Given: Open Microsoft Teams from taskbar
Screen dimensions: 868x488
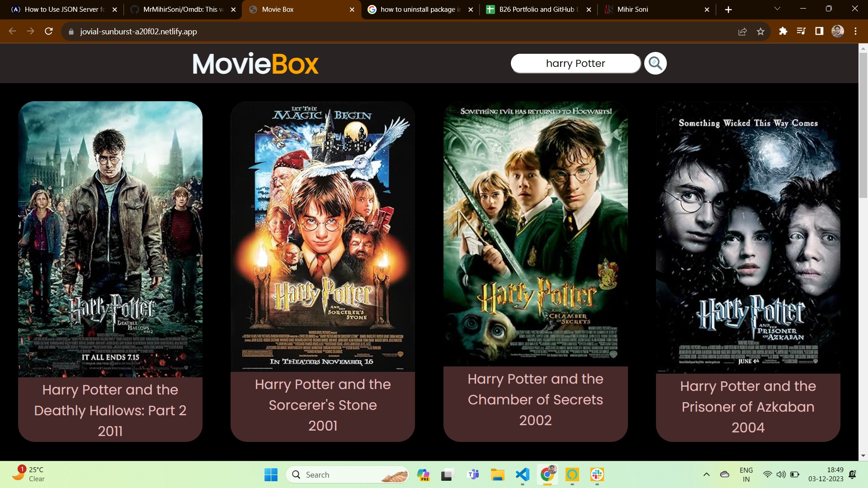Looking at the screenshot, I should click(x=473, y=475).
